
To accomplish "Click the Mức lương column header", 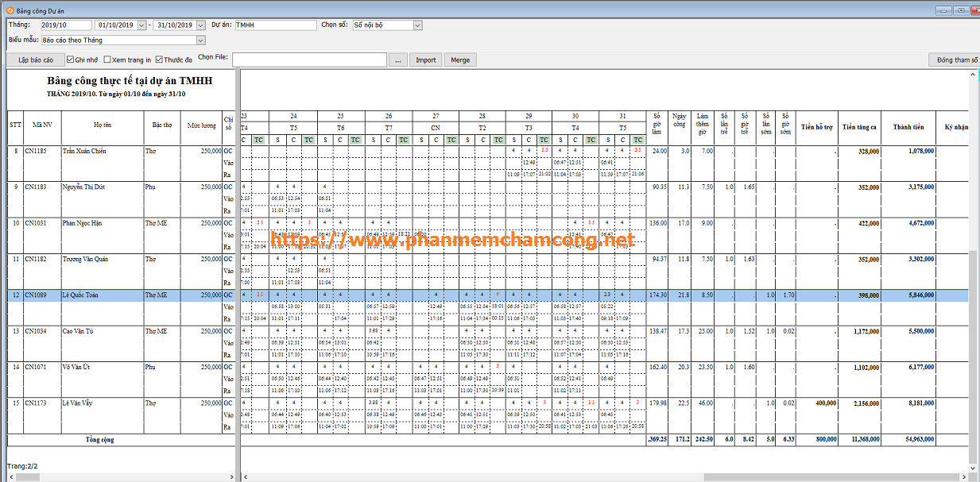I will [x=202, y=125].
